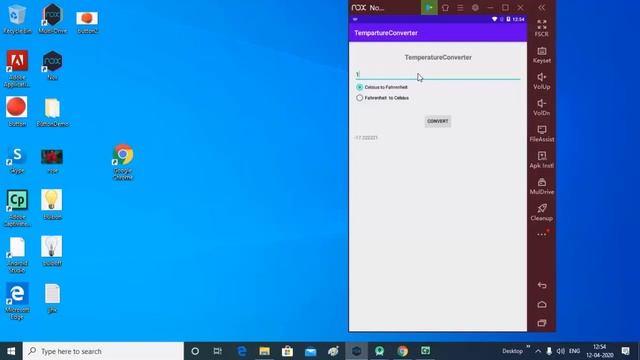
Task: Click the Android back arrow in Nox sidebar
Action: 542,285
